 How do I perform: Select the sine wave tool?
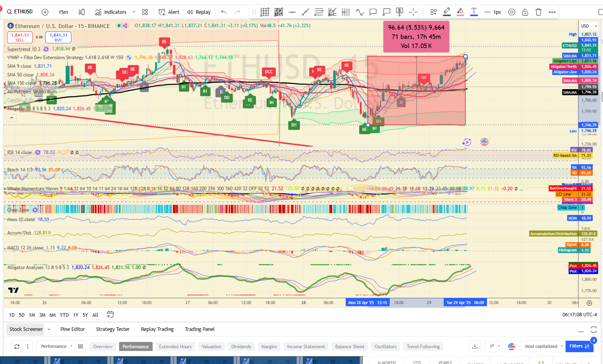(x=359, y=12)
